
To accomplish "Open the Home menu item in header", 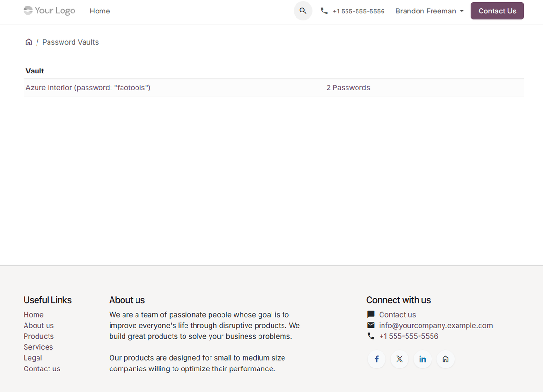I will (x=100, y=11).
